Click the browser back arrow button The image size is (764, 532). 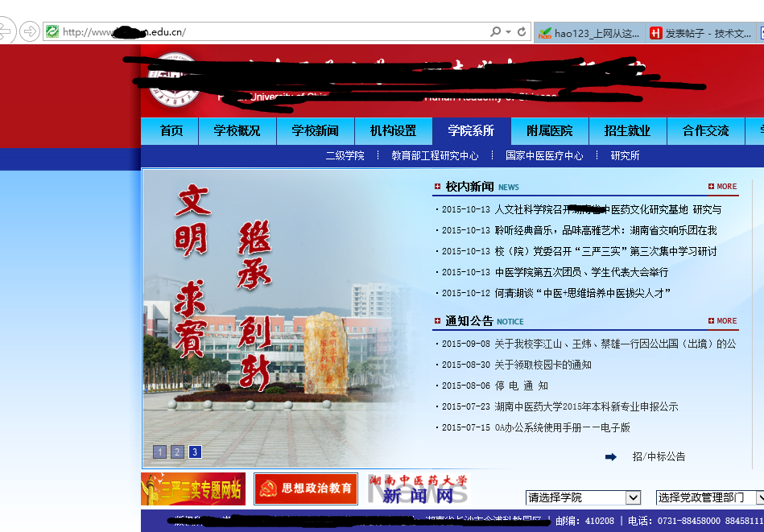6,31
